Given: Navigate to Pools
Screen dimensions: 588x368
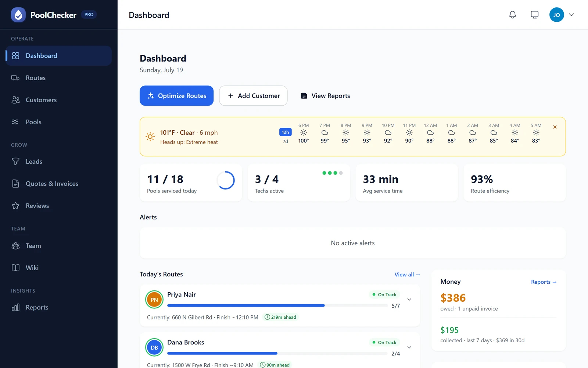Looking at the screenshot, I should [x=58, y=122].
